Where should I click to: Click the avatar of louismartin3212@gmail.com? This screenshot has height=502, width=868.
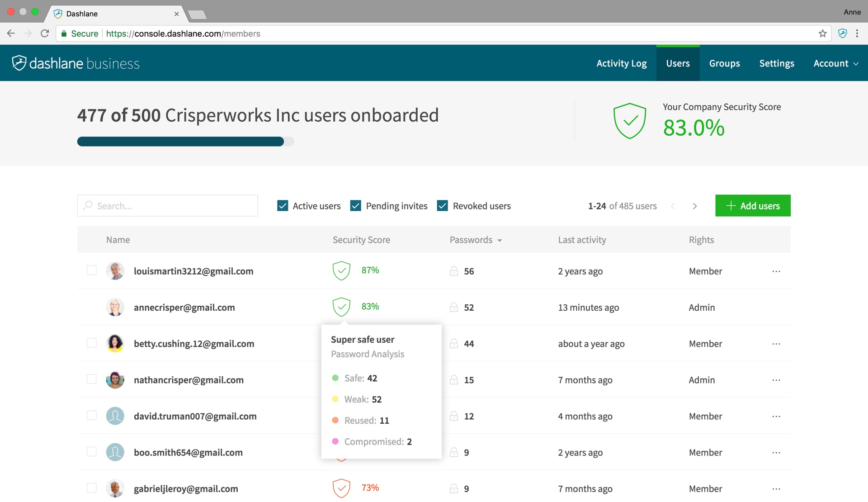(115, 271)
